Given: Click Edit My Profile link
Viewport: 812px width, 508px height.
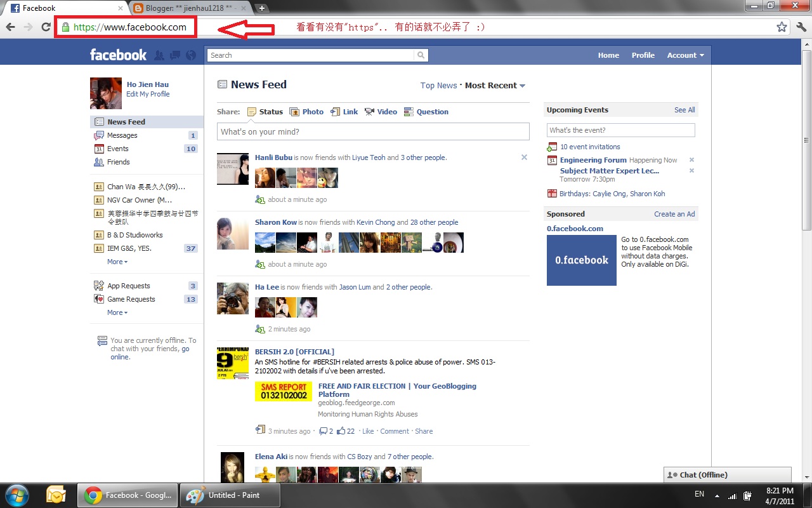Looking at the screenshot, I should [148, 94].
